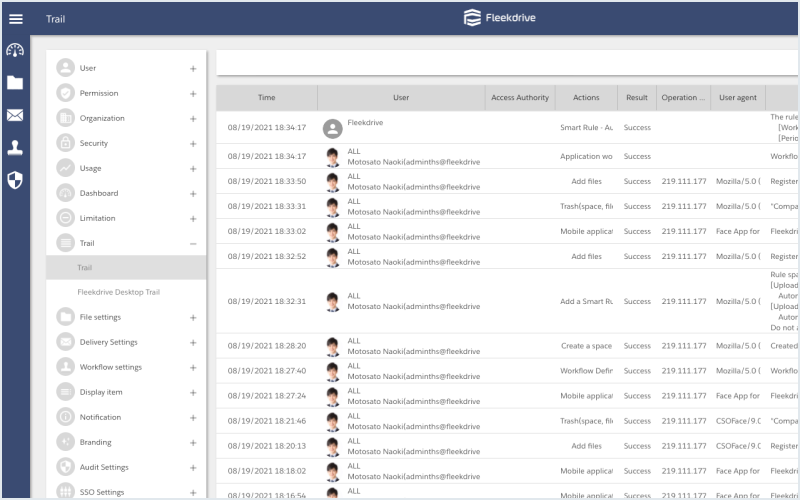Click the Operation column header

683,97
